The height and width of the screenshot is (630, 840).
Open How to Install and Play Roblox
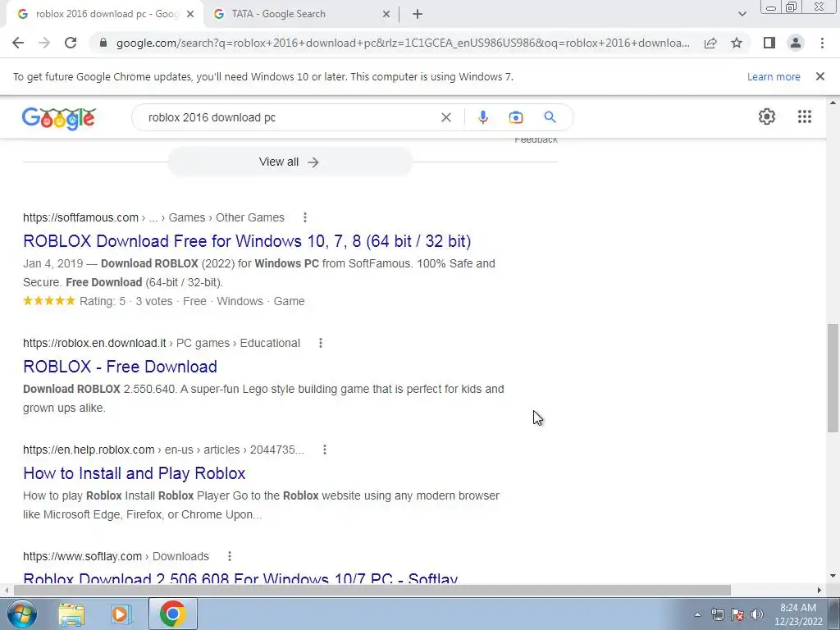pos(134,473)
